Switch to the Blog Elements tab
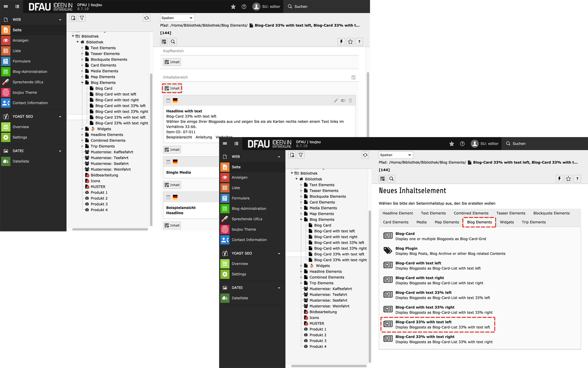588x368 pixels. tap(479, 222)
